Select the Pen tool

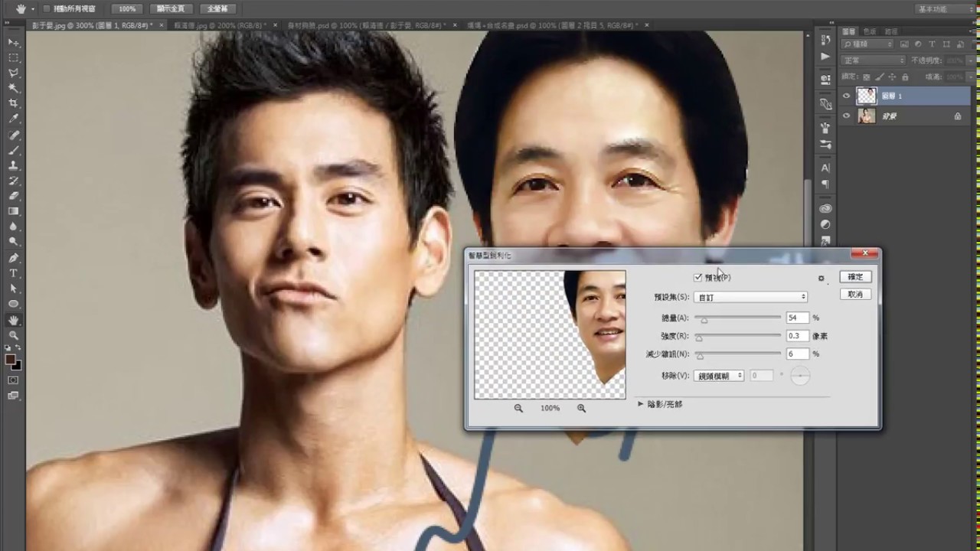(x=14, y=259)
